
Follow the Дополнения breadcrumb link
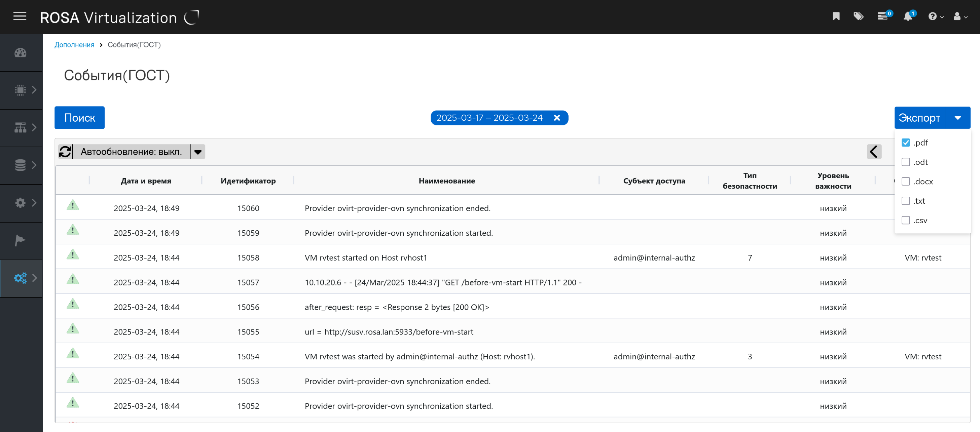click(x=74, y=45)
